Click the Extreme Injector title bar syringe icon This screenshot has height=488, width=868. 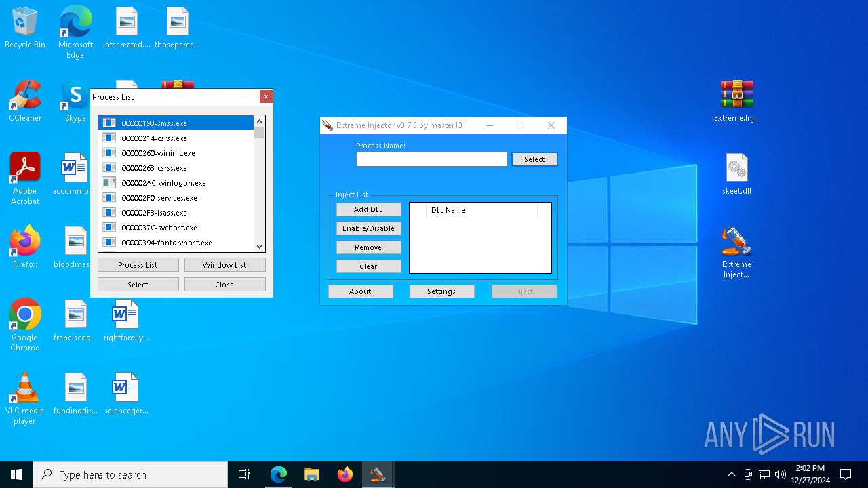(328, 125)
